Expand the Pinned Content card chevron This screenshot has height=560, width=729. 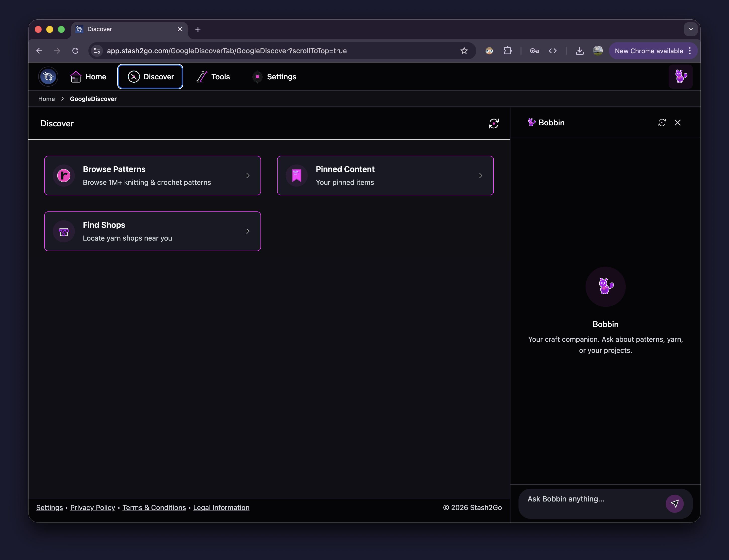tap(481, 175)
